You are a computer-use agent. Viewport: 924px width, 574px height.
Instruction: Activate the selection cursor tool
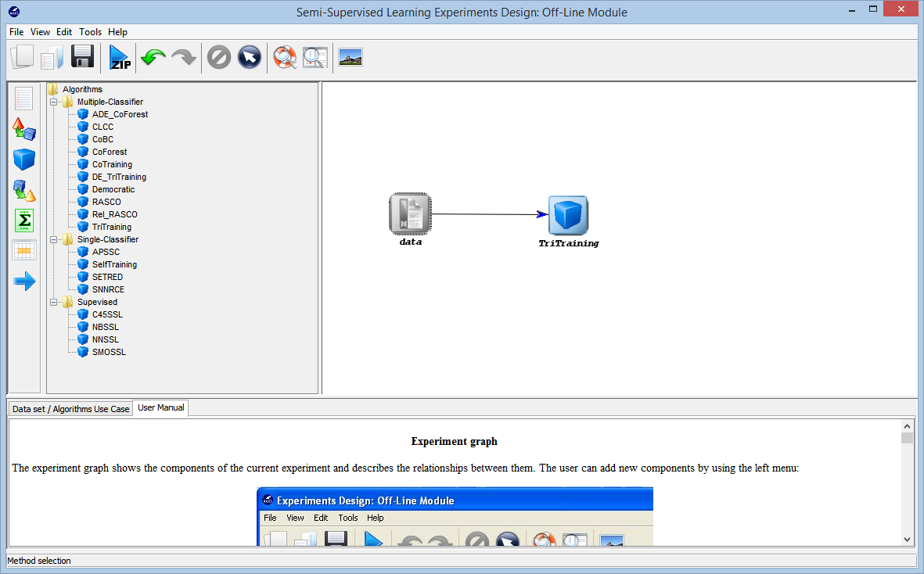pyautogui.click(x=250, y=58)
